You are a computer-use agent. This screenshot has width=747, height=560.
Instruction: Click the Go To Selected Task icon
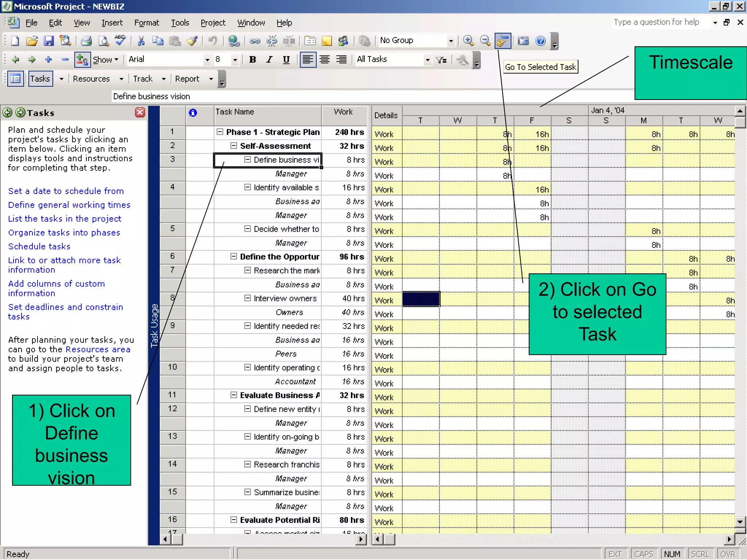(x=503, y=40)
